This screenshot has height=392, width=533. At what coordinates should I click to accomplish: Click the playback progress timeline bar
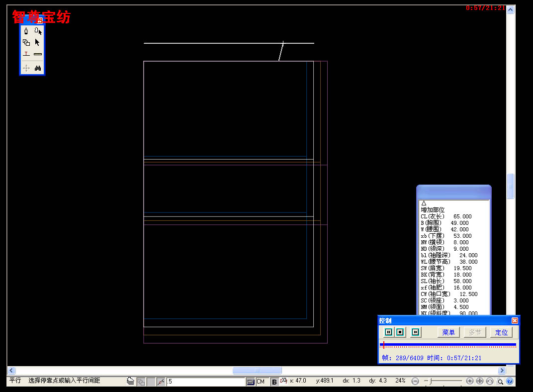(x=447, y=345)
